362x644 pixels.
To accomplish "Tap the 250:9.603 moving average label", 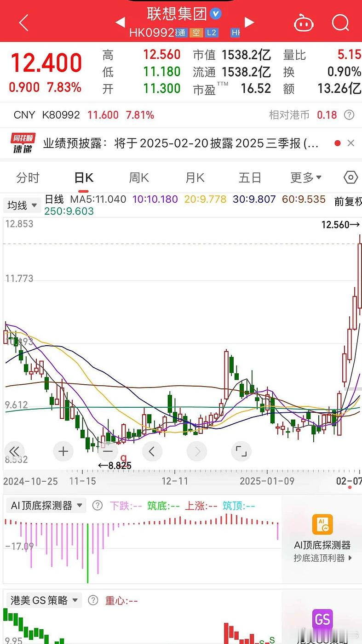I will (x=69, y=211).
